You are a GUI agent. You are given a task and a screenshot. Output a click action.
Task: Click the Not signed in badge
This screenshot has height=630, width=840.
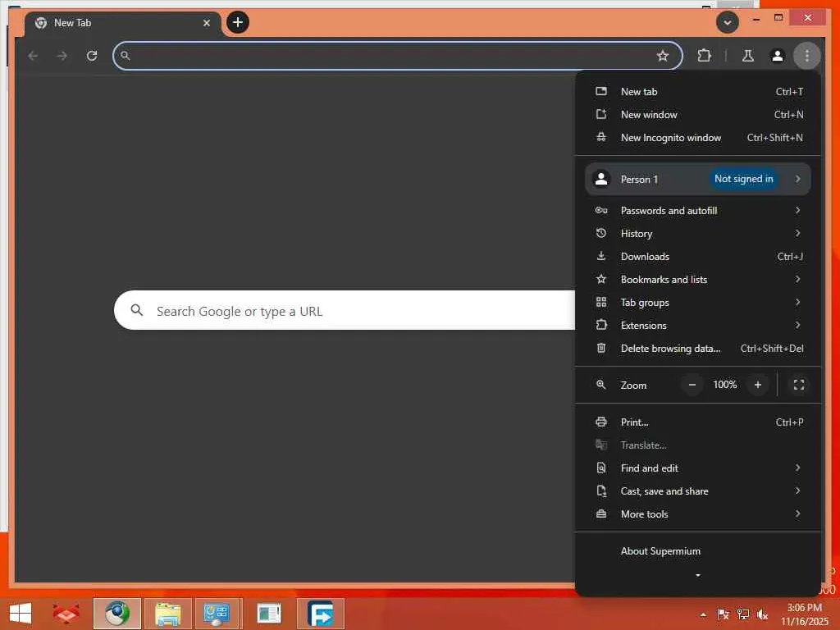[x=743, y=179]
